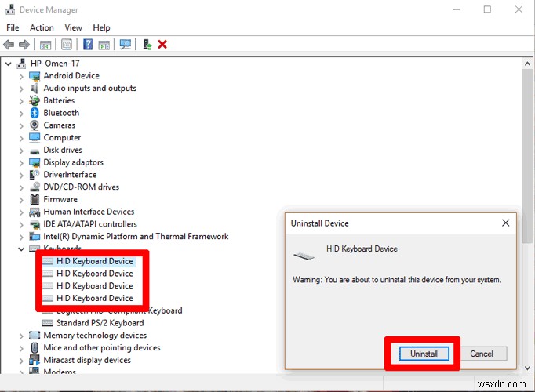Click the Show/Hide Action Pane toolbar icon

coord(104,45)
